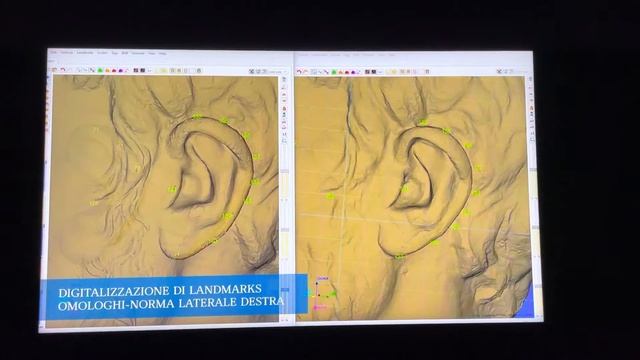Open the dropdown at left toolbar's right end
The image size is (640, 360).
[x=278, y=72]
